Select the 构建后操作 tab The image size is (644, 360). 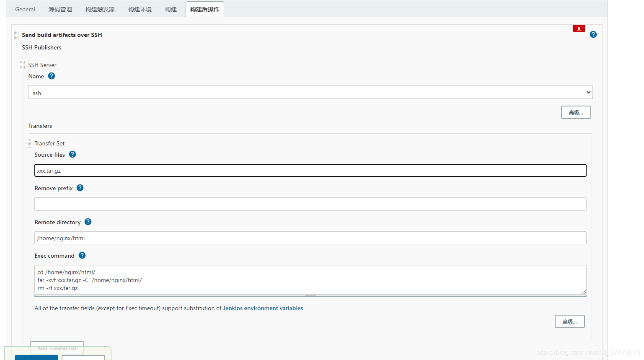pyautogui.click(x=205, y=9)
